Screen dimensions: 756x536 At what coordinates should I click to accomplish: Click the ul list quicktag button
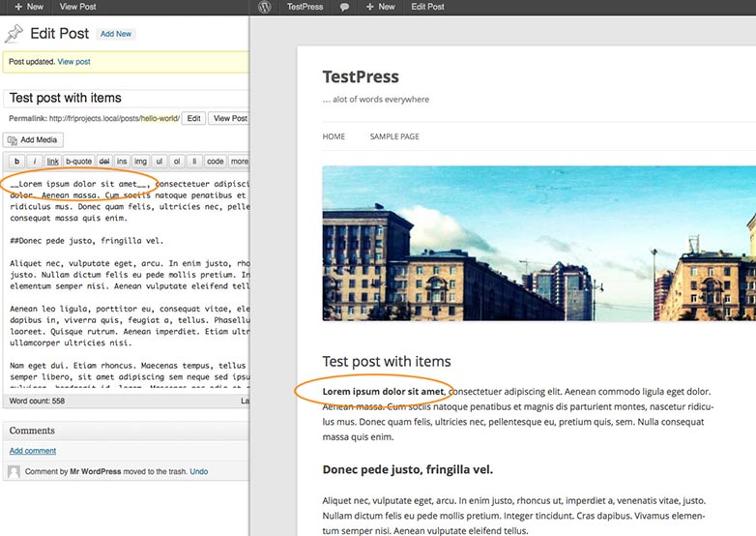tap(160, 162)
